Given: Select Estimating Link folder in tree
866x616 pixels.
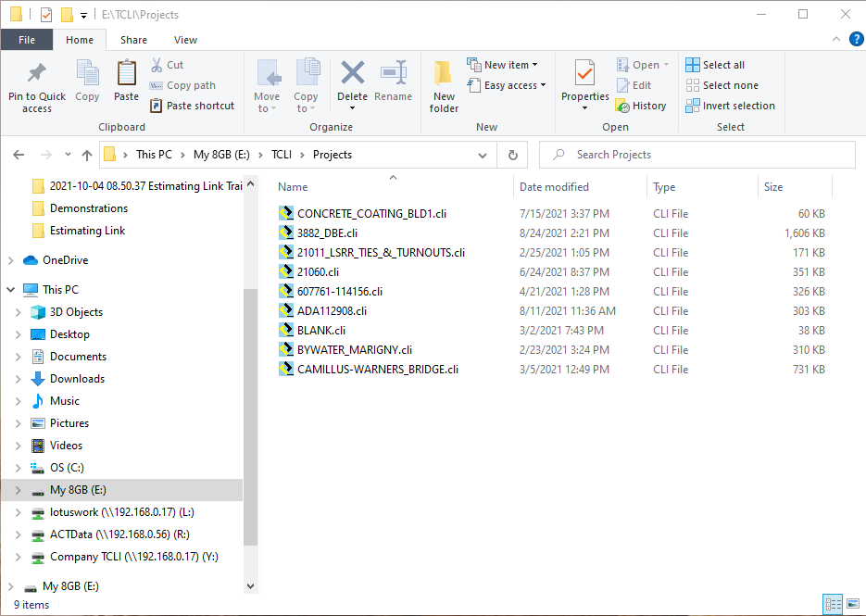Looking at the screenshot, I should click(87, 231).
